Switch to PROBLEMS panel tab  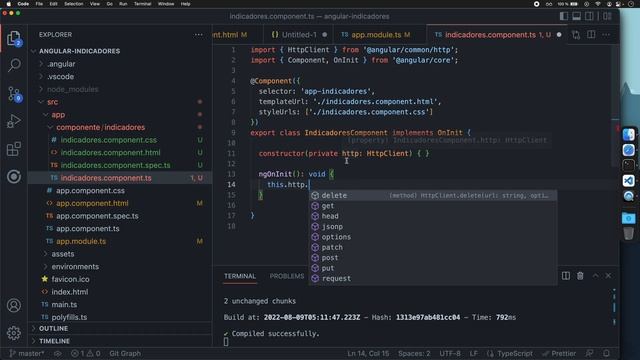287,276
